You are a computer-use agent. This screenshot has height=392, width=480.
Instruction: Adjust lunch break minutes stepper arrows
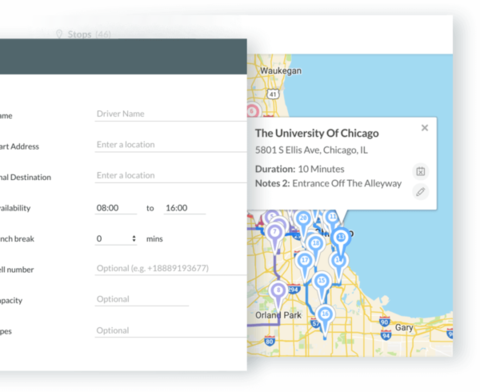click(134, 239)
